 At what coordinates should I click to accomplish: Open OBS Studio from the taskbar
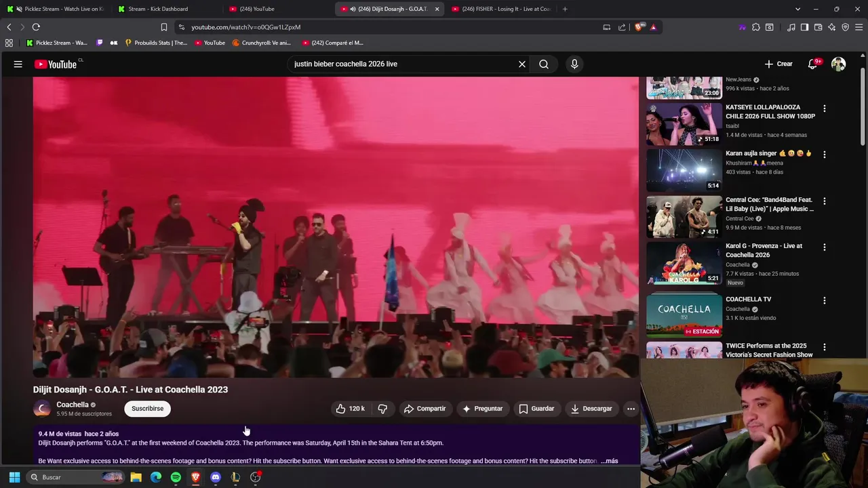(255, 477)
